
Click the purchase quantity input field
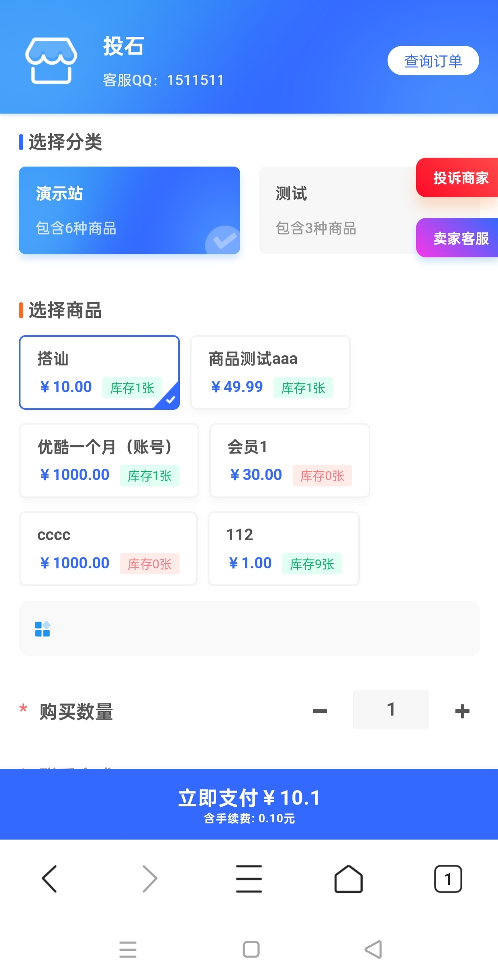[391, 710]
